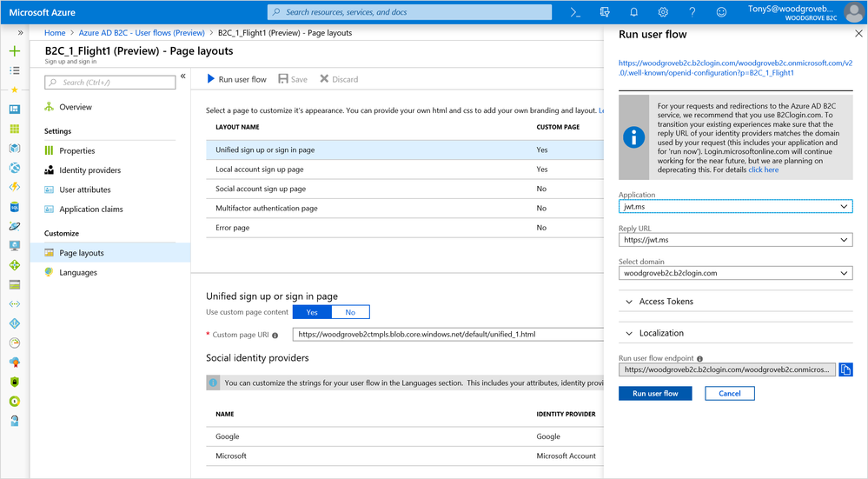
Task: Send feedback via smiley icon
Action: [721, 12]
